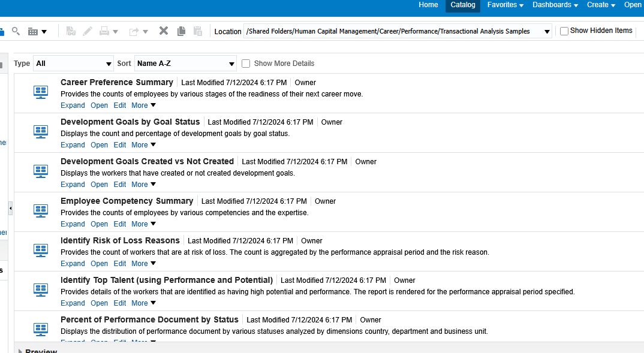
Task: Expand Employee Competency Summary
Action: click(73, 224)
